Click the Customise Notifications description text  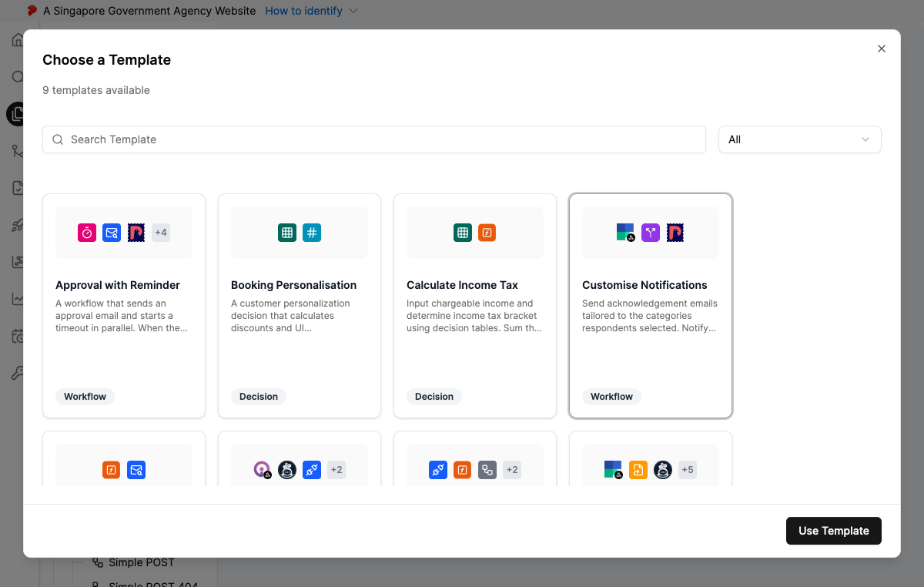click(650, 316)
